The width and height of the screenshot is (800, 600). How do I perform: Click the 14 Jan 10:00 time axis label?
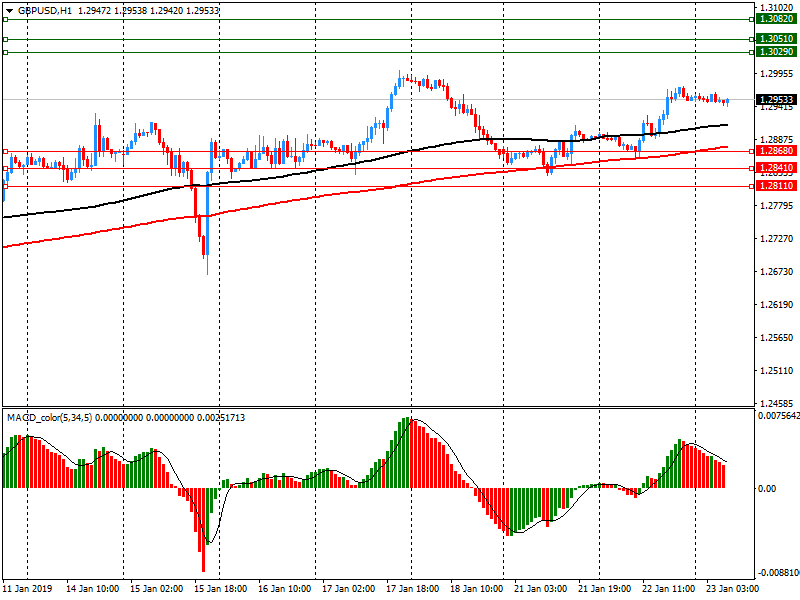click(92, 588)
